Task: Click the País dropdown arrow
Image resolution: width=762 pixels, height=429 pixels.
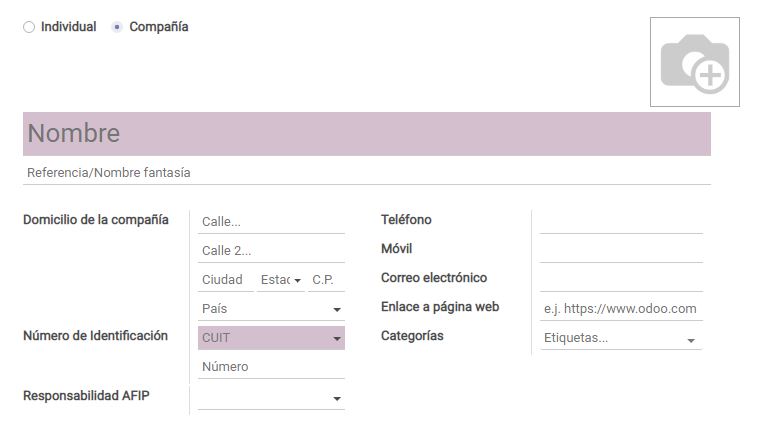Action: point(337,309)
